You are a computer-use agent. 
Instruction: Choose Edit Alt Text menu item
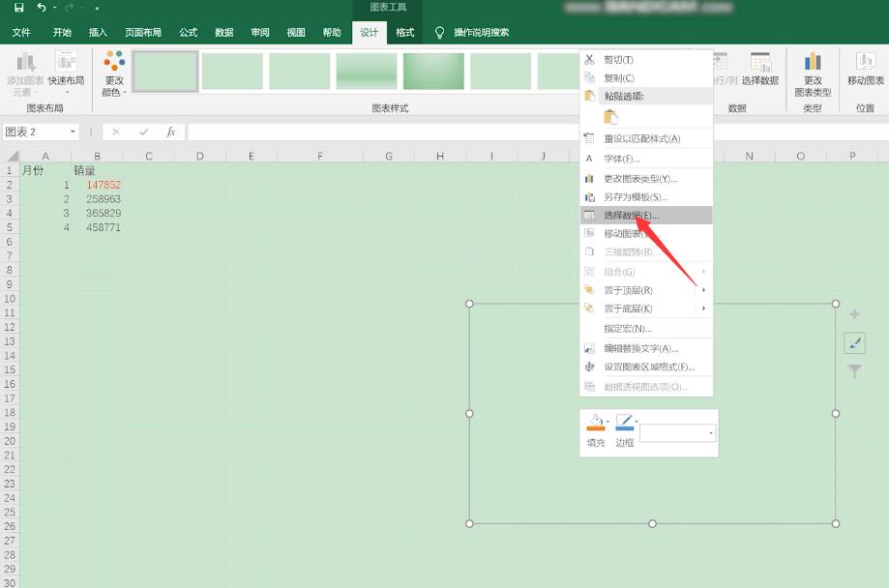[x=646, y=348]
